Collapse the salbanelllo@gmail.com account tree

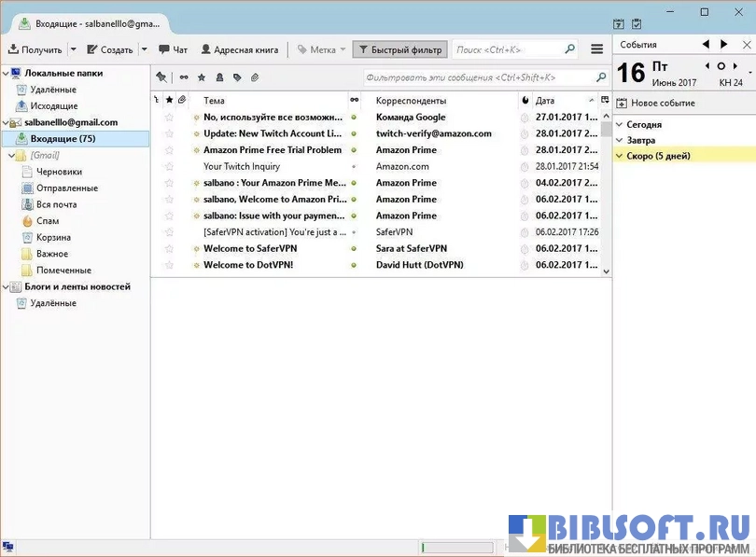click(x=7, y=122)
